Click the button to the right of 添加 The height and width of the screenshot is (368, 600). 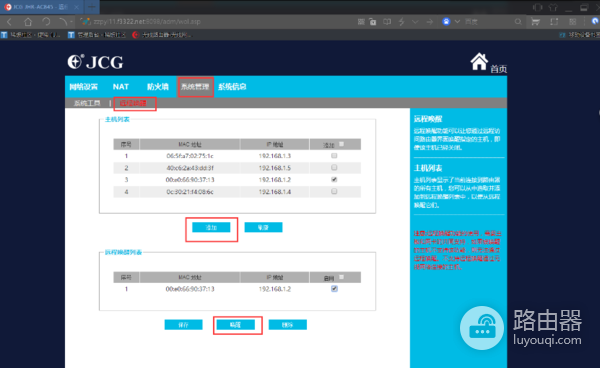point(263,227)
